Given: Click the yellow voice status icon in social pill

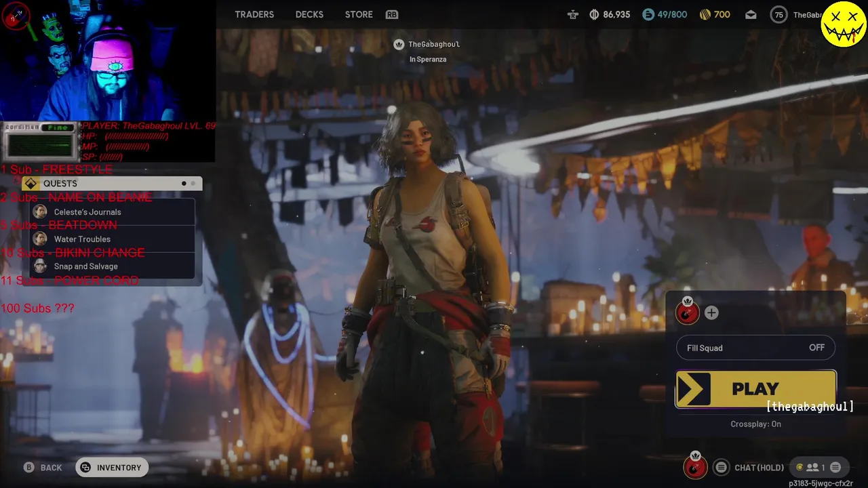Looking at the screenshot, I should (x=800, y=468).
